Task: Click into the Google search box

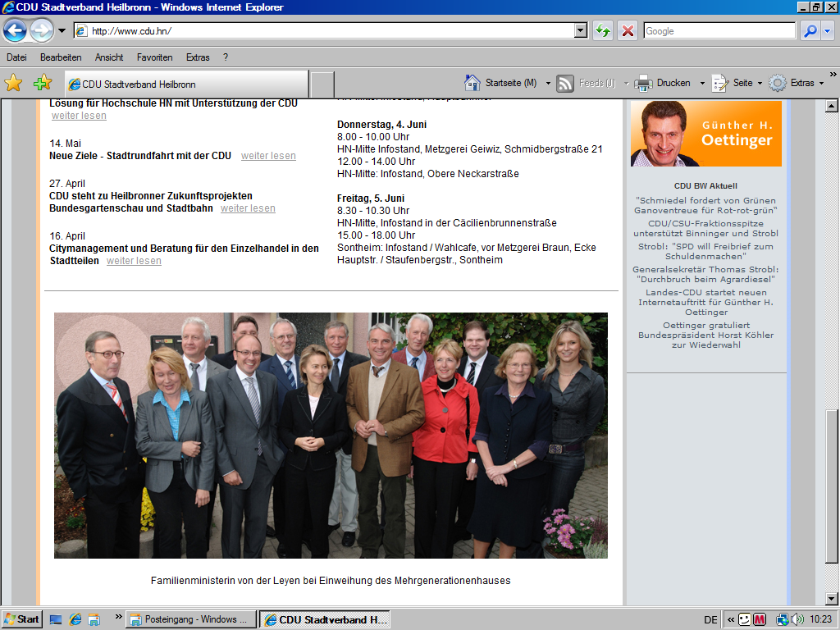Action: click(719, 31)
